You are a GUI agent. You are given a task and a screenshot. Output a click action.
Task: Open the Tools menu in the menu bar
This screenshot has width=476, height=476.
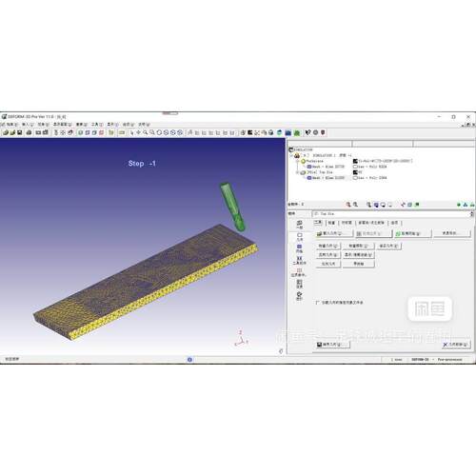97,125
